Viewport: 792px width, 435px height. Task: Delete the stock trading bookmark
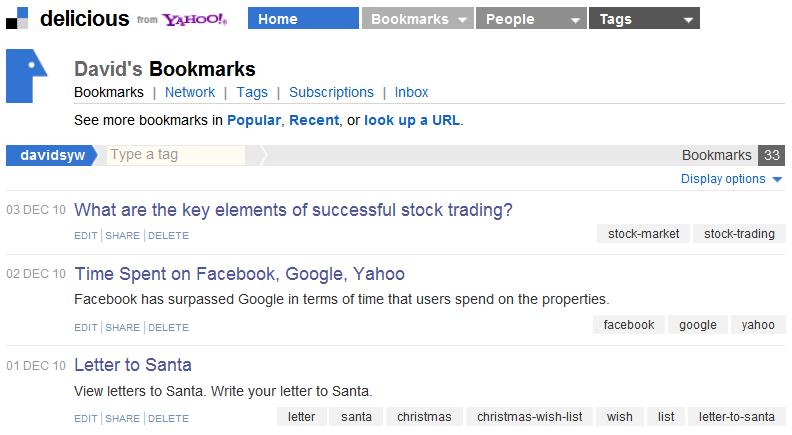tap(168, 236)
